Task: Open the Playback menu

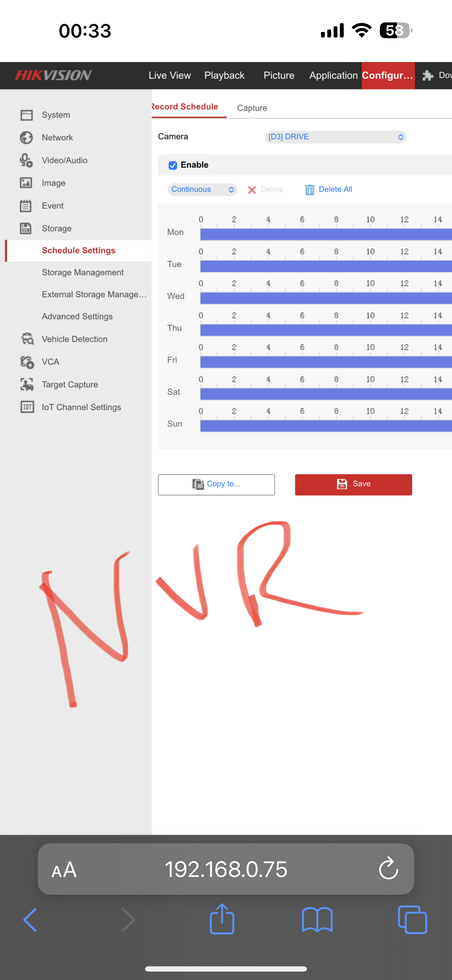Action: tap(224, 75)
